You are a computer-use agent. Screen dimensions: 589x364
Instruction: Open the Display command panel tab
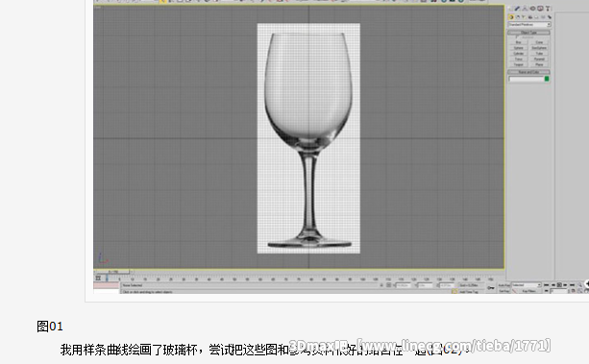pos(540,9)
